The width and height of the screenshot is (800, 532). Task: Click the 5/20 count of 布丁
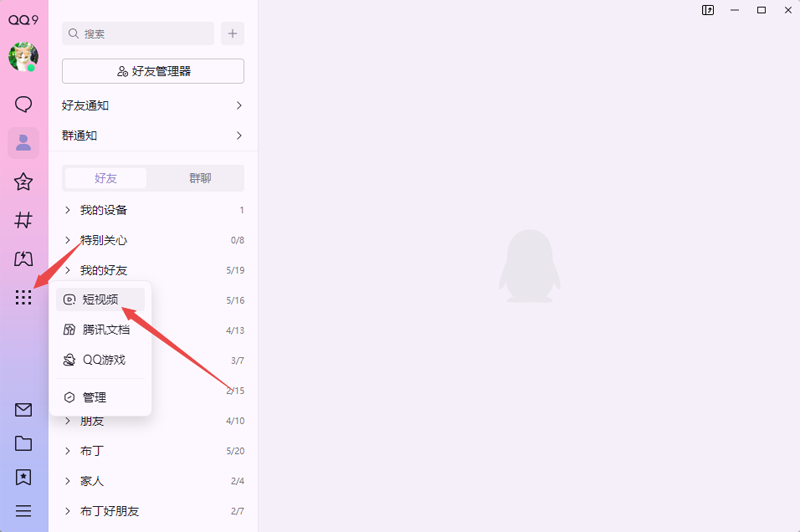point(235,451)
